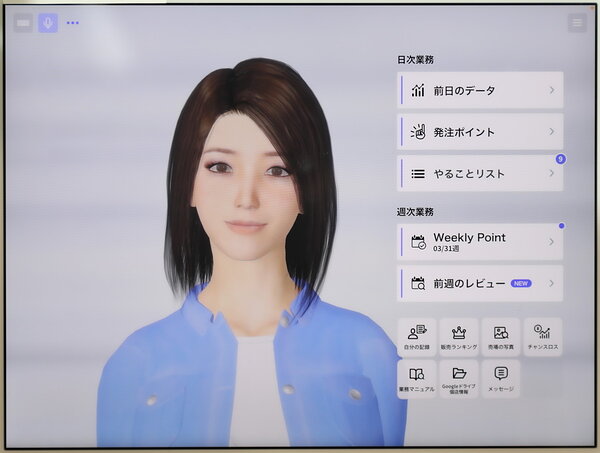
Task: Switch to keyboard input mode icon
Action: (x=23, y=23)
